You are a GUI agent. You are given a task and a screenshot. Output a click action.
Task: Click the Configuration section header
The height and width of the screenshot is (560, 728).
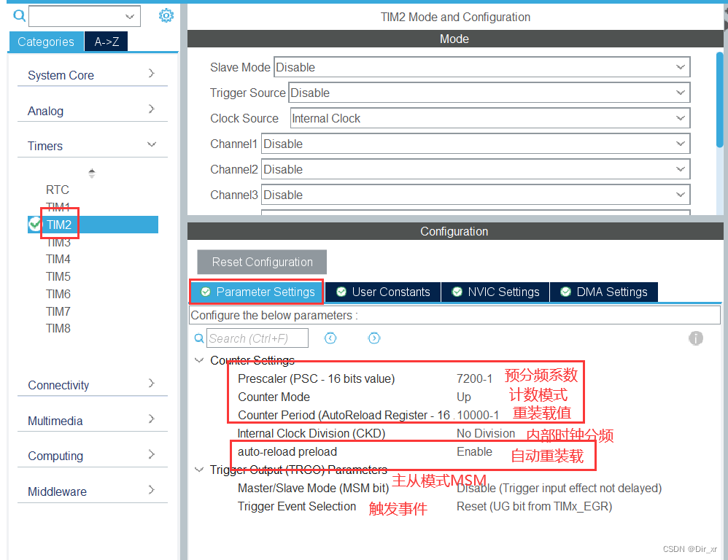click(x=455, y=231)
